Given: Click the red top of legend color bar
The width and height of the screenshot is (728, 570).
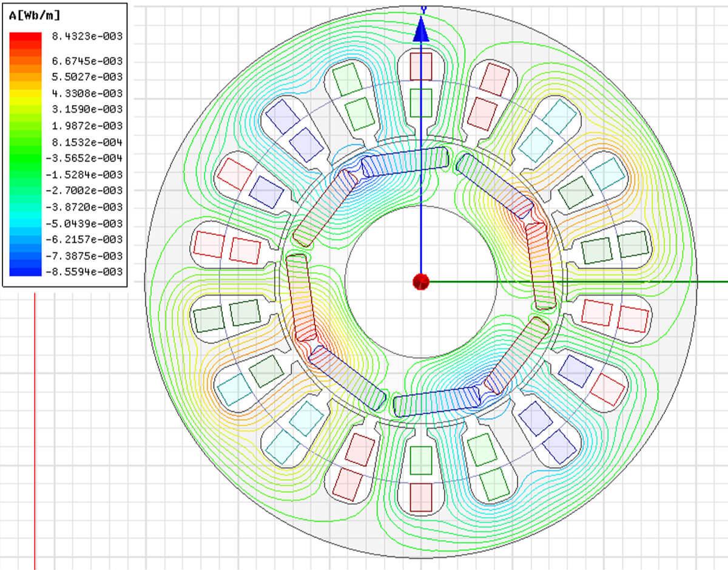Looking at the screenshot, I should coord(25,36).
